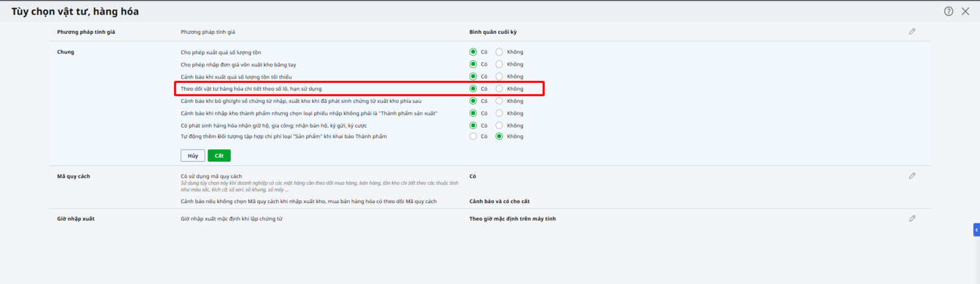Select Không for cảnh báo bỏ ghi/ghi sổ chứng từ

pos(499,101)
